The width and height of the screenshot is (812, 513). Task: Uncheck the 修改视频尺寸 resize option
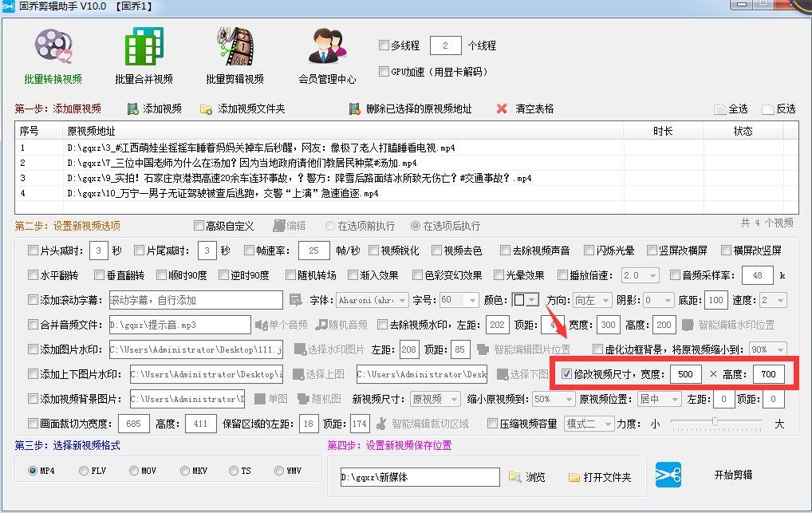(x=566, y=374)
